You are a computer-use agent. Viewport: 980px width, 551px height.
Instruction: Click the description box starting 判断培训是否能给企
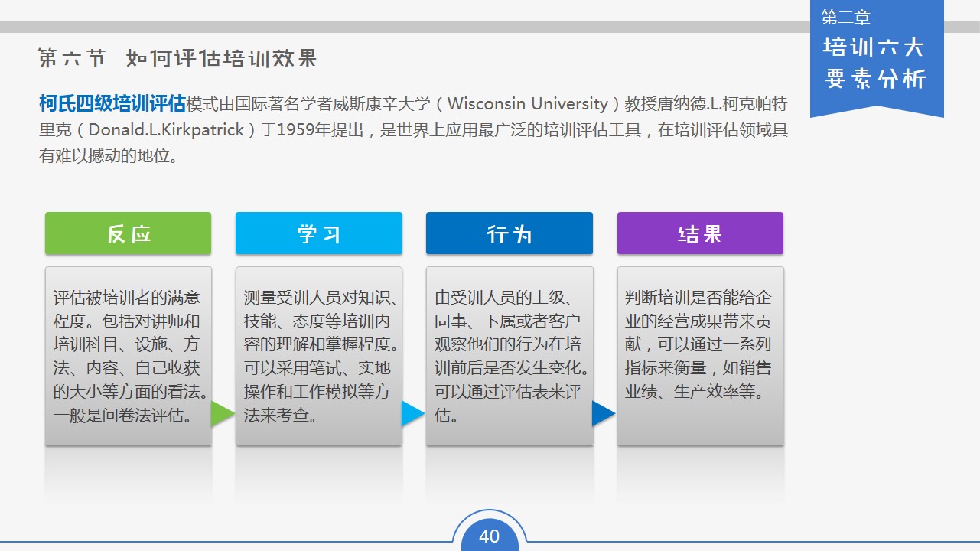point(700,356)
